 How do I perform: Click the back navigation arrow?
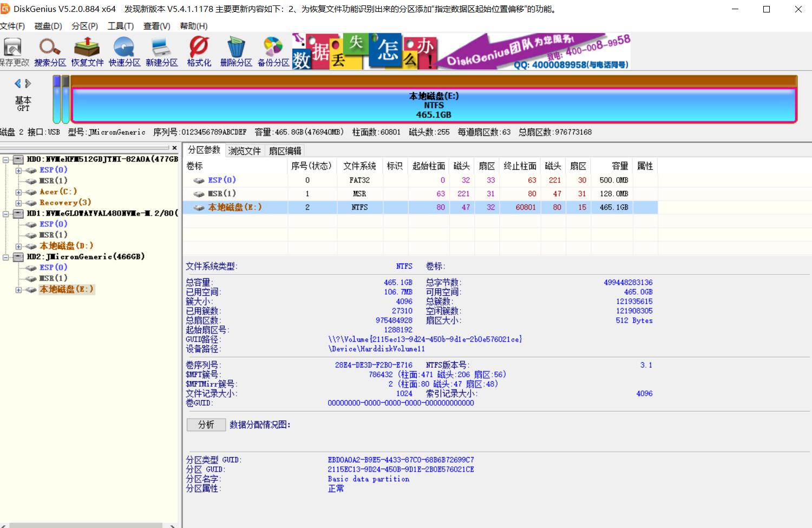coord(18,83)
